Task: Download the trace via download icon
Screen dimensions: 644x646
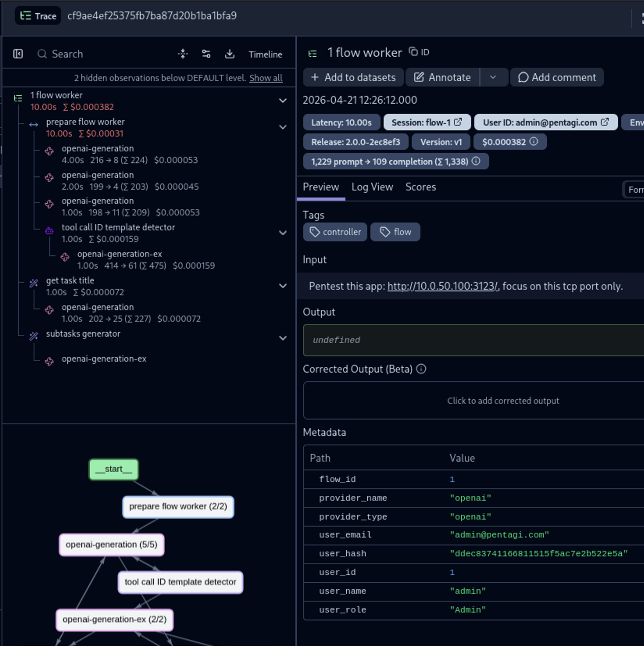Action: pos(230,54)
